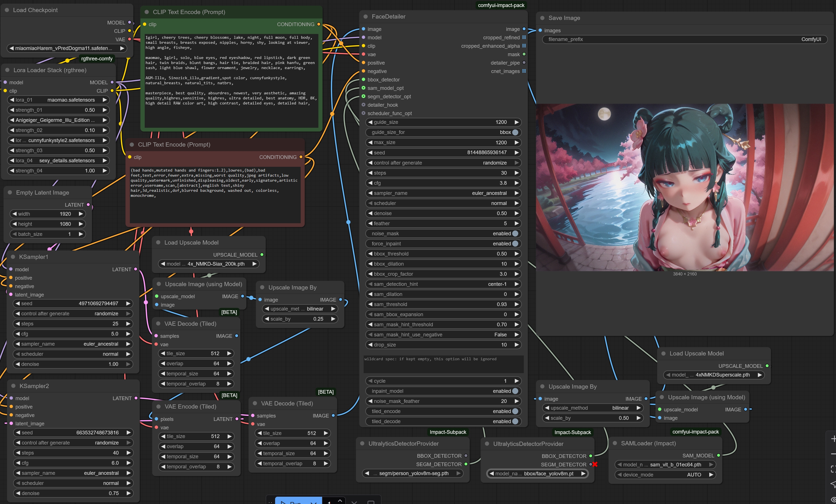Open the 4xNMKDSuperscale.pth model selector
The height and width of the screenshot is (504, 836).
coord(714,375)
